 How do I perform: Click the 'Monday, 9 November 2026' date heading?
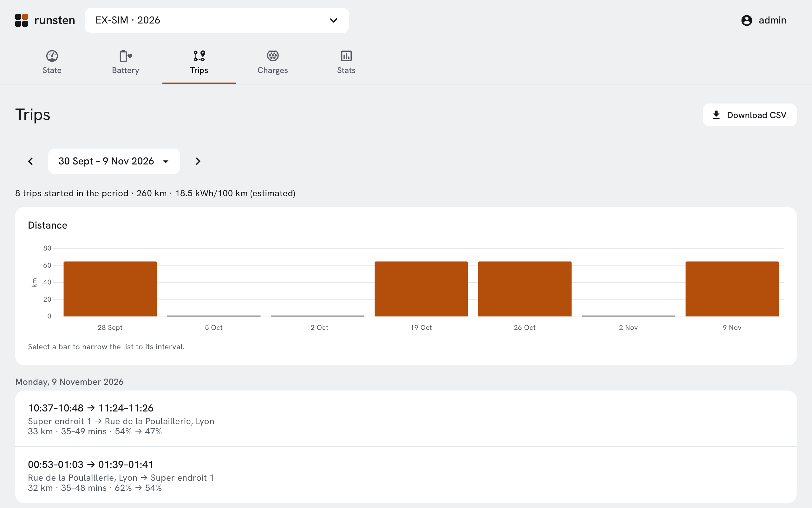[x=69, y=382]
